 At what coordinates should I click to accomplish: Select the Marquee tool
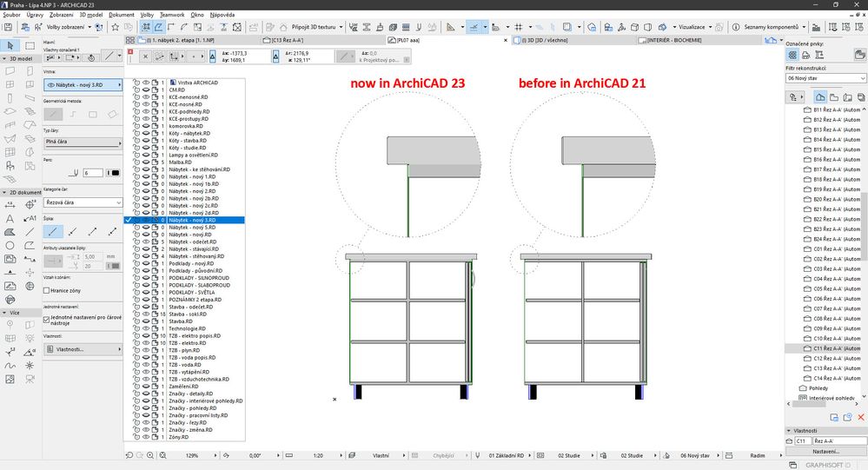click(30, 45)
